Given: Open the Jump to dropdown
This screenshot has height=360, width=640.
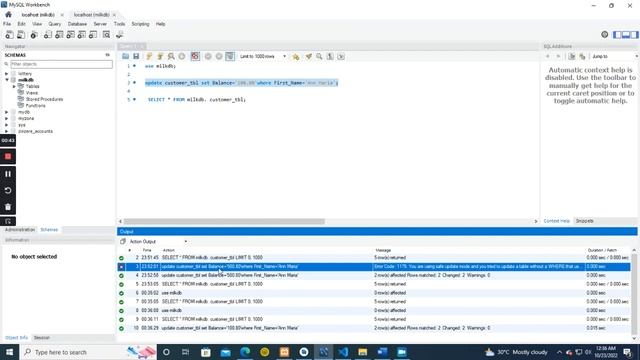Looking at the screenshot, I should click(615, 56).
